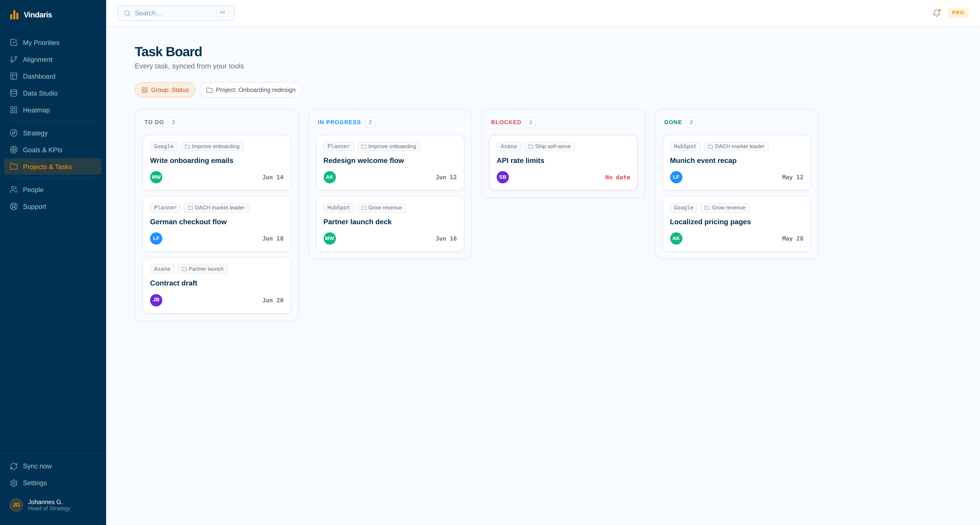Go to My Priorities
Image resolution: width=980 pixels, height=525 pixels.
pos(53,43)
